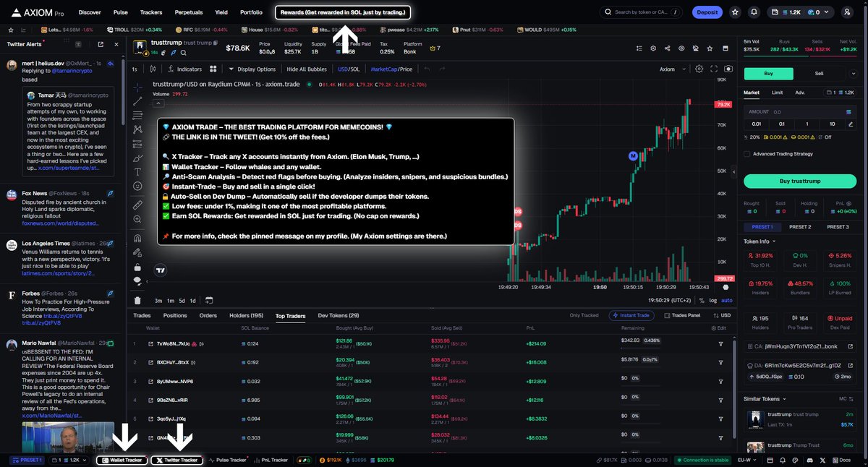Open the Indicators menu
Image resolution: width=868 pixels, height=467 pixels.
pos(184,69)
